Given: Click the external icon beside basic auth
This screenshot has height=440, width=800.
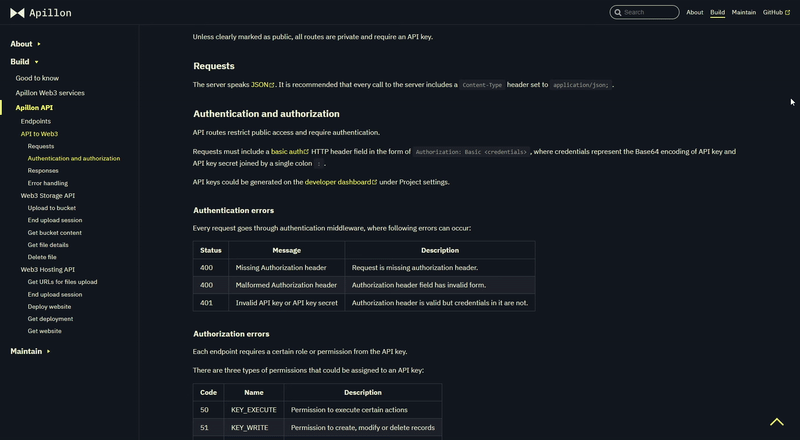Looking at the screenshot, I should pyautogui.click(x=306, y=152).
